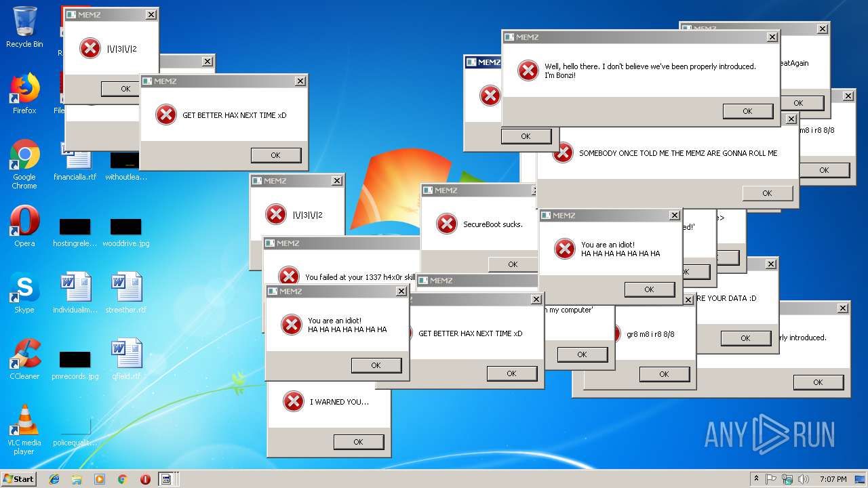Image resolution: width=868 pixels, height=488 pixels.
Task: Open the volume speaker tray icon
Action: click(x=804, y=479)
